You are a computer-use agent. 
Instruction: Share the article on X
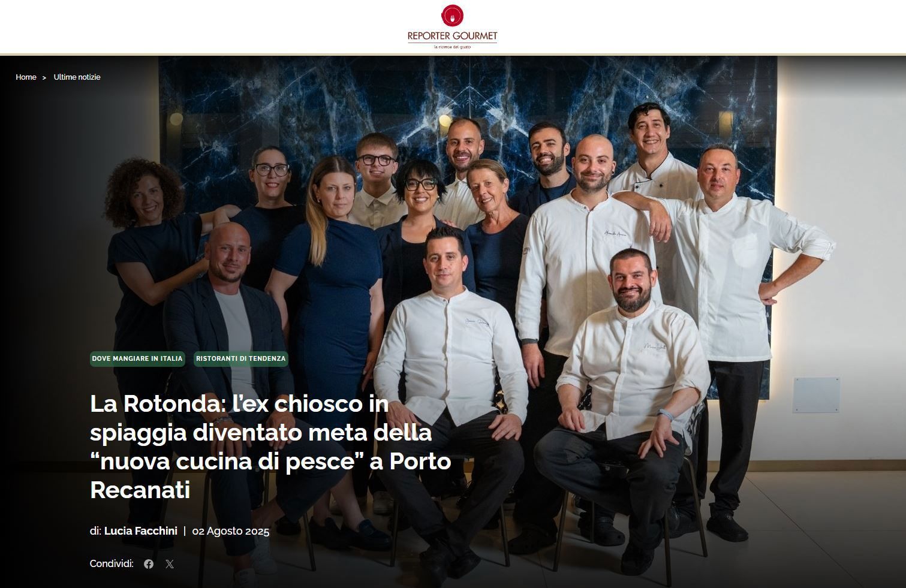click(170, 564)
